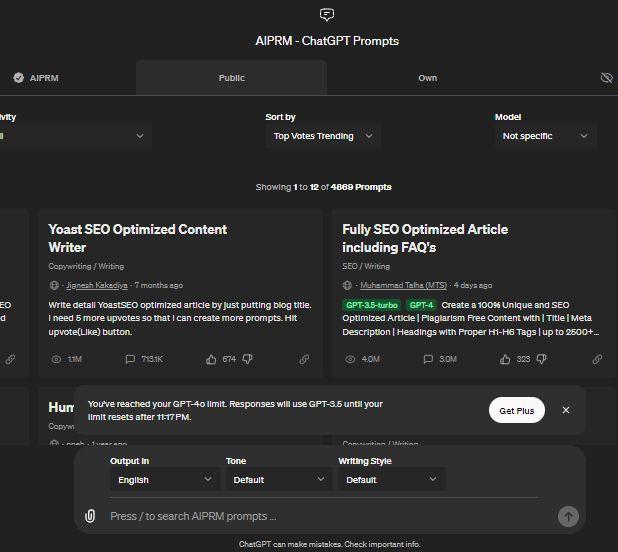Screen dimensions: 618x552
Task: Click the 7 months ago timestamp
Action: (158, 285)
